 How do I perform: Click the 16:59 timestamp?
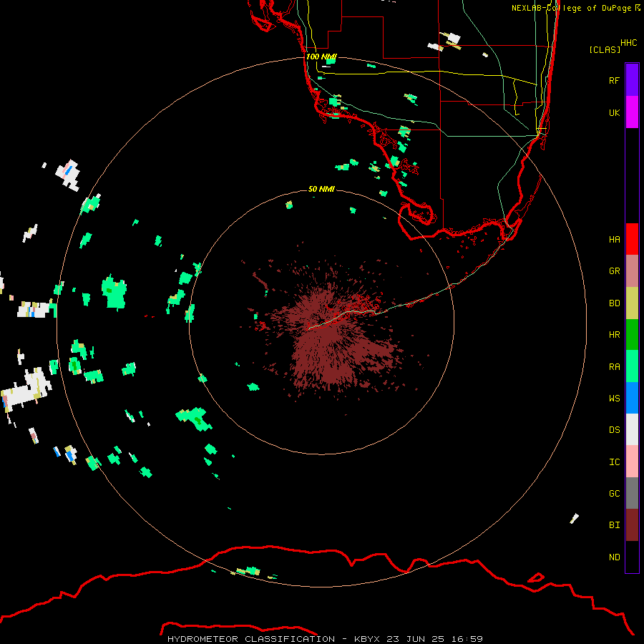coord(467,639)
